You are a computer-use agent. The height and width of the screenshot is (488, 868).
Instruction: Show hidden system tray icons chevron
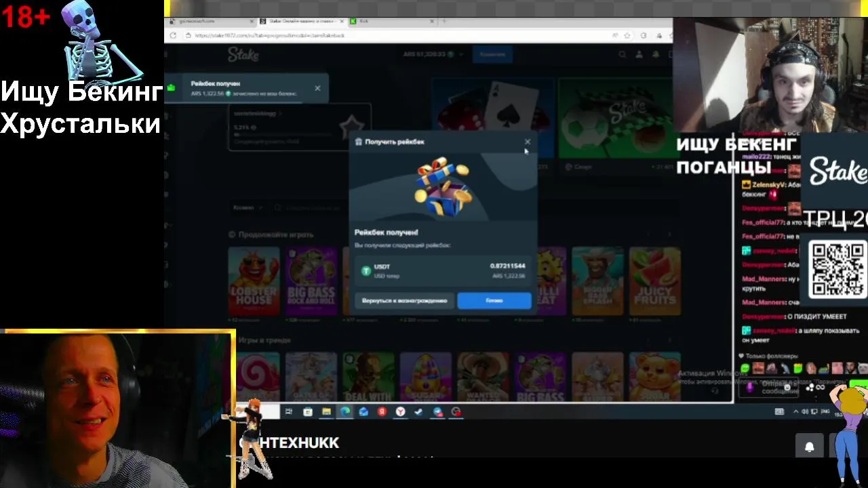point(796,411)
